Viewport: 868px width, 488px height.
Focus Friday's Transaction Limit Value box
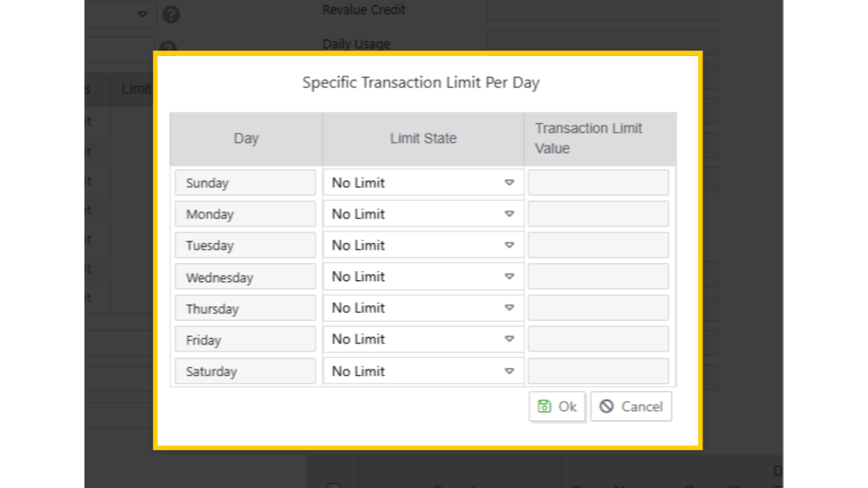pos(598,340)
